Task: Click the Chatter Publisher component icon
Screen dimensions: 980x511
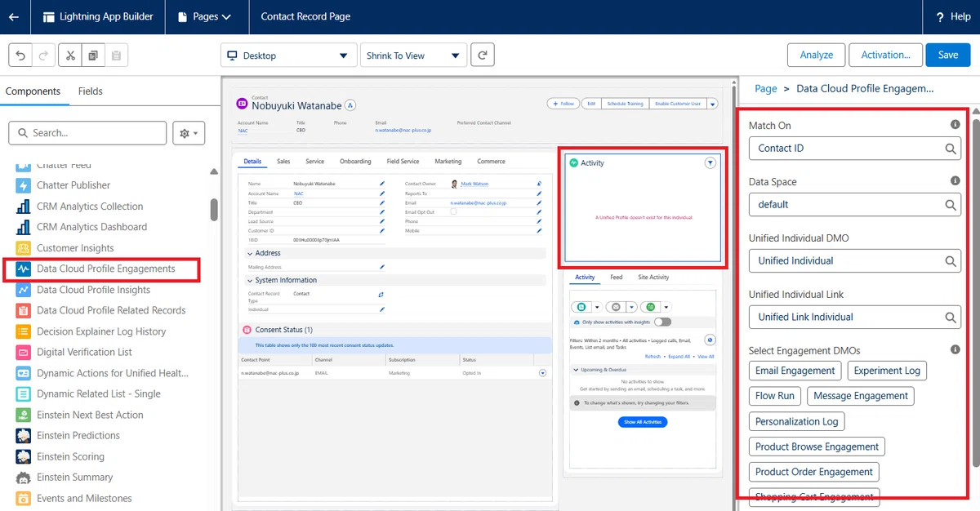Action: click(23, 185)
